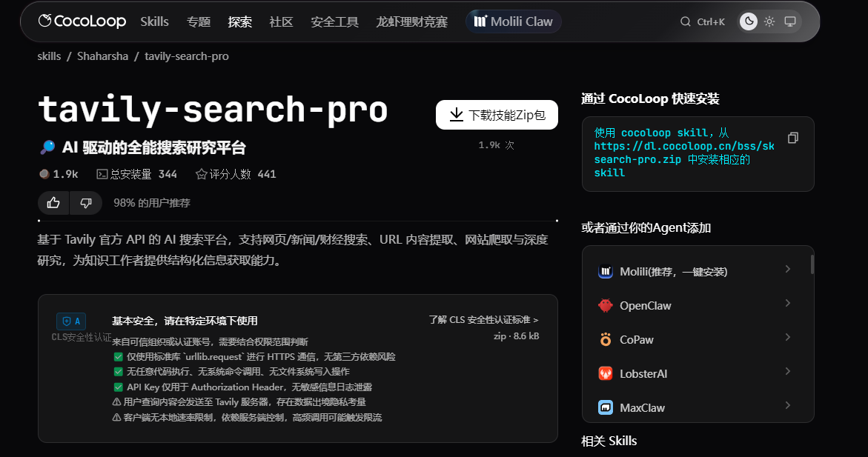
Task: Switch to dark mode moon toggle
Action: [749, 21]
